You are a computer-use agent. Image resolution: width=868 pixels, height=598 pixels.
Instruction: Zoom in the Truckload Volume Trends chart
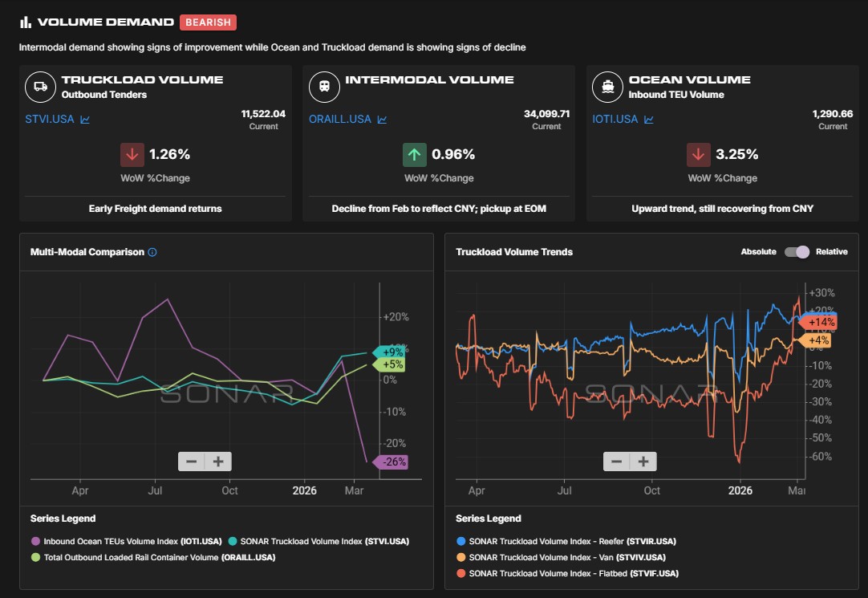click(643, 462)
